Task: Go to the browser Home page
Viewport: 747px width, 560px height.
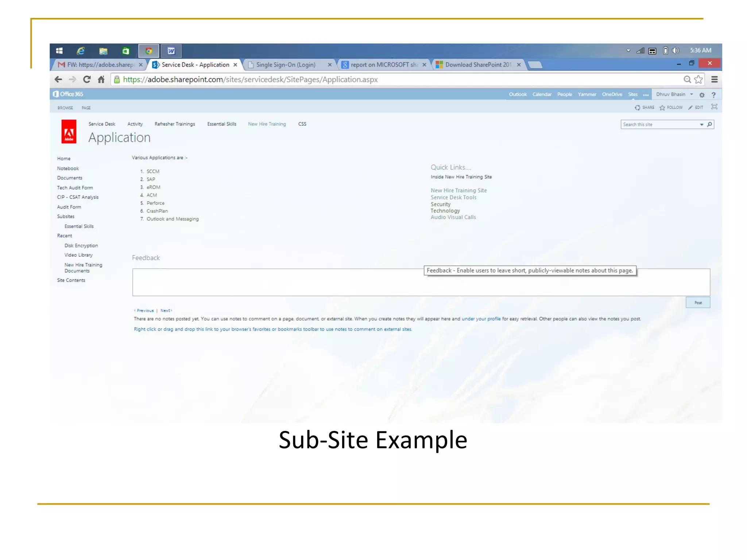Action: (x=101, y=79)
